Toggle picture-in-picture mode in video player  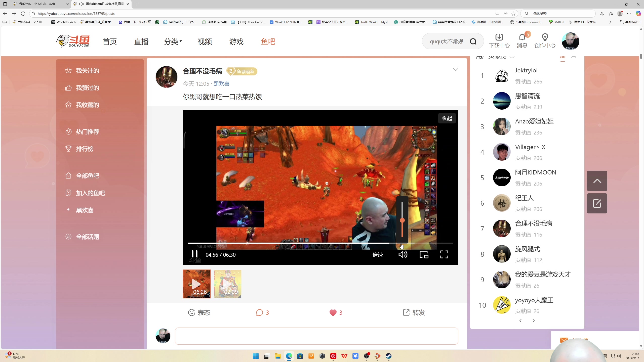[424, 255]
